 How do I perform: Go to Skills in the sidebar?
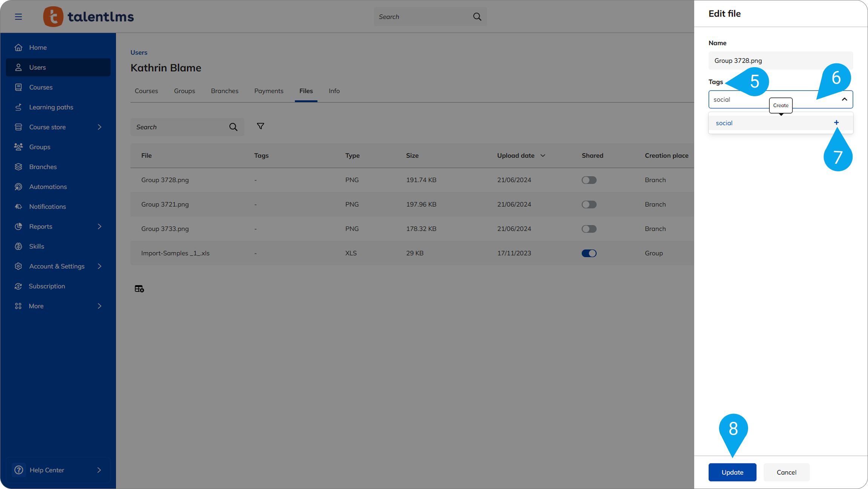point(37,246)
